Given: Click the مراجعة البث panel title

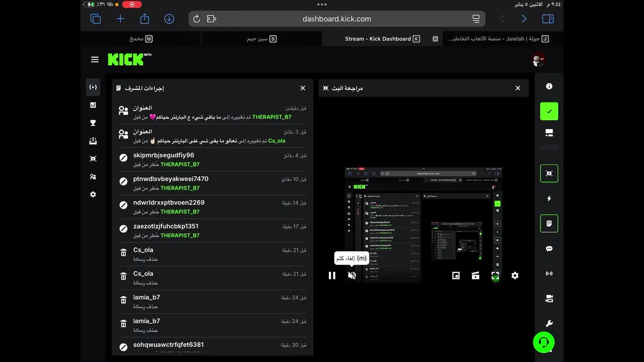Looking at the screenshot, I should pos(347,88).
